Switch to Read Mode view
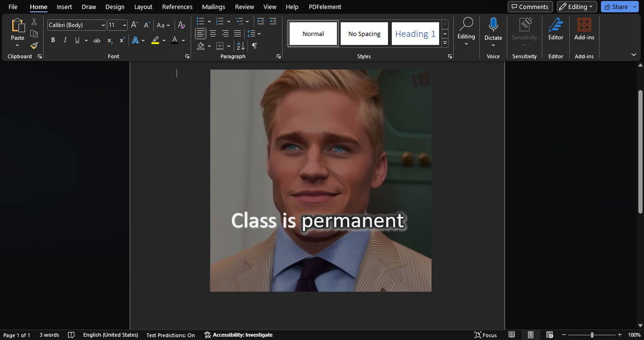Viewport: 644px width, 340px height. [x=512, y=335]
